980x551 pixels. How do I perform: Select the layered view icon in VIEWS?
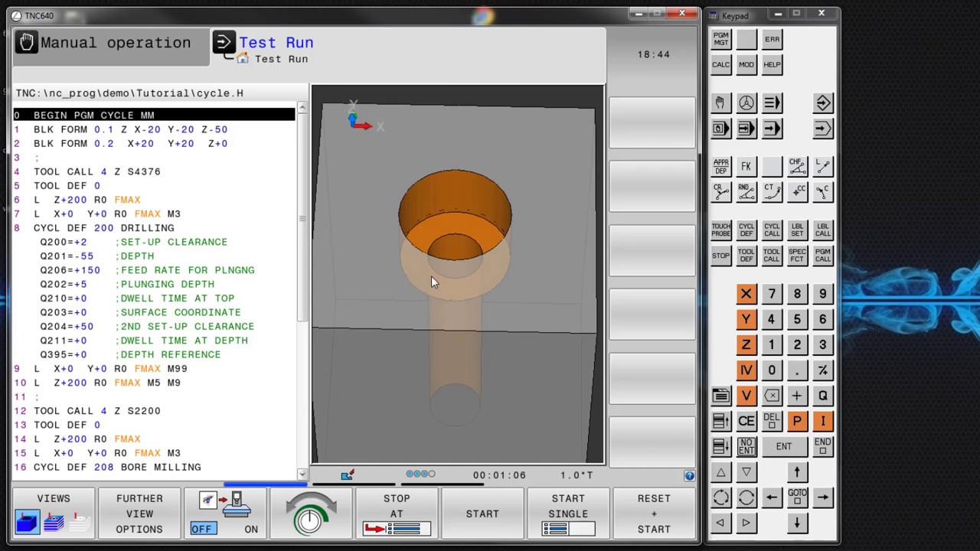coord(54,523)
